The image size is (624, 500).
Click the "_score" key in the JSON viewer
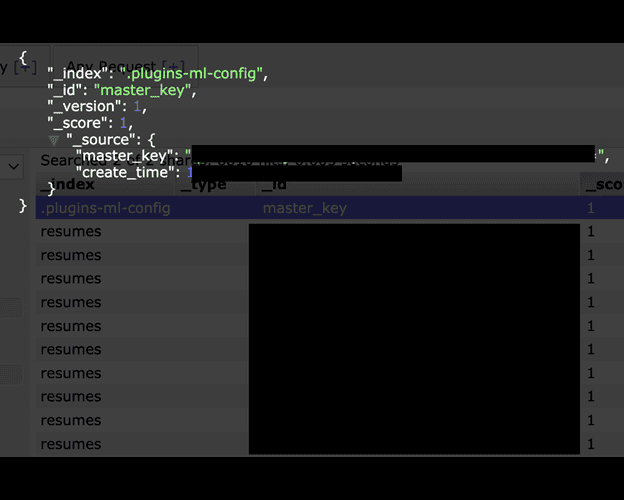click(x=77, y=123)
